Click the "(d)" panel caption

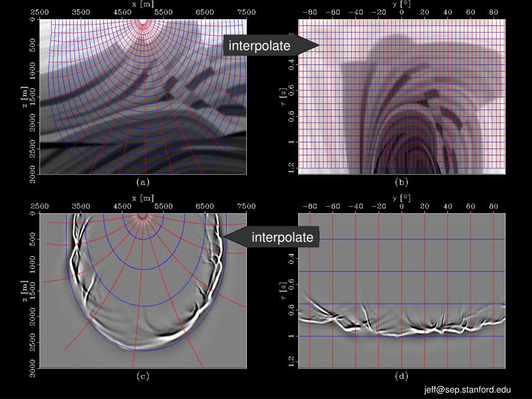click(x=402, y=376)
